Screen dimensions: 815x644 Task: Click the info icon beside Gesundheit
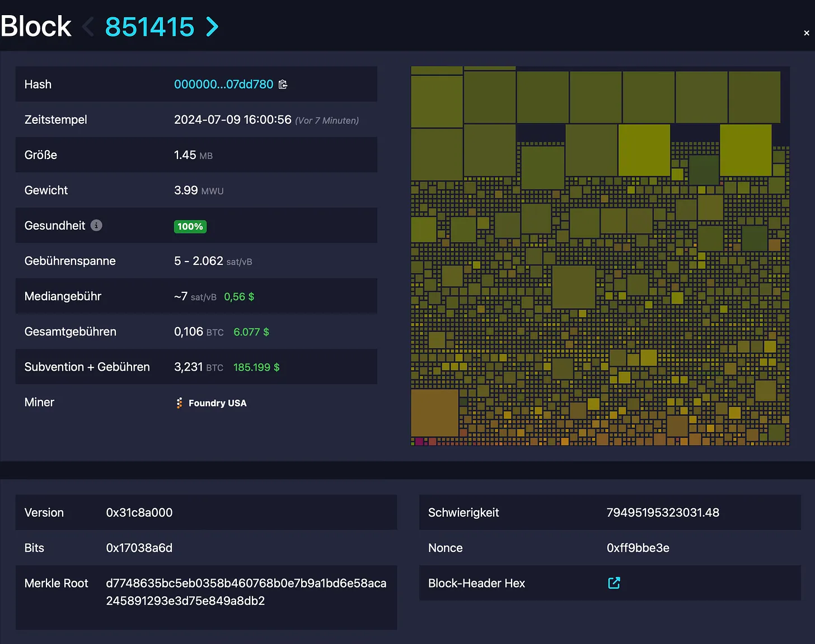coord(96,225)
